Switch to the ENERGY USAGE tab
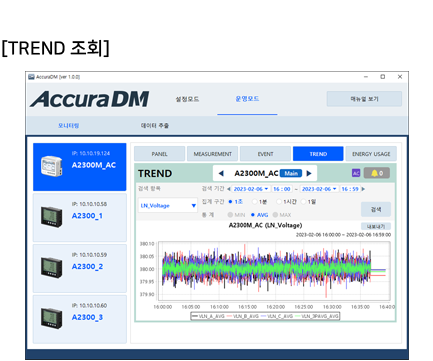This screenshot has width=433, height=361. [x=371, y=154]
